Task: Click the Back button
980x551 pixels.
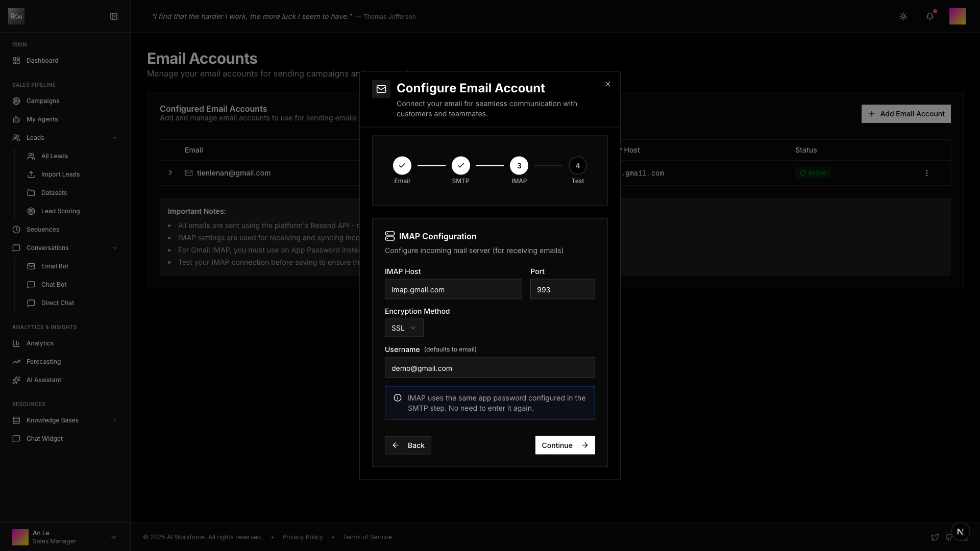Action: coord(408,445)
